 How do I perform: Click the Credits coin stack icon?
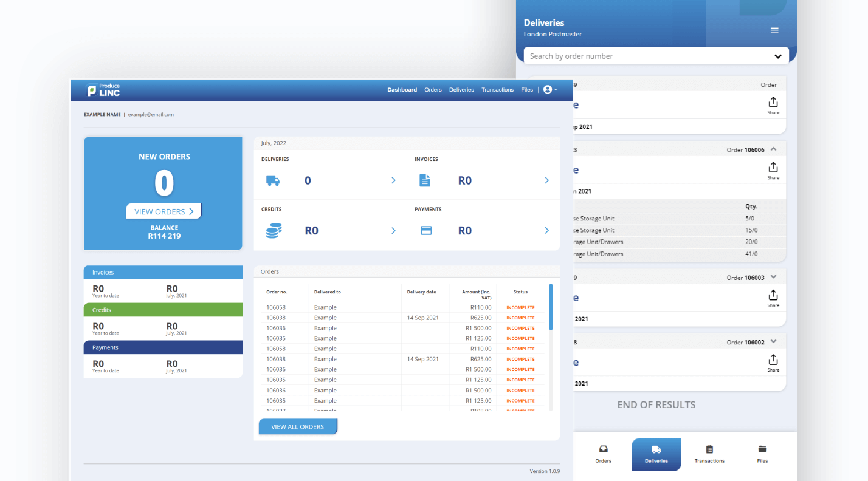[274, 231]
